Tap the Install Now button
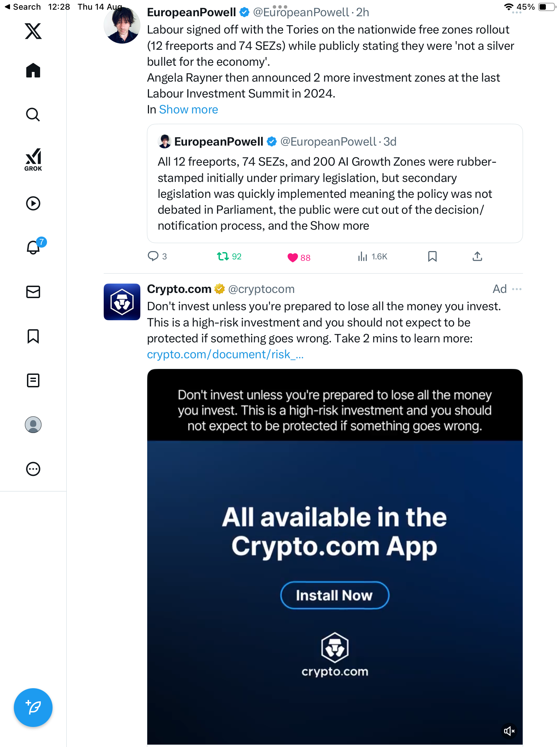 tap(334, 595)
